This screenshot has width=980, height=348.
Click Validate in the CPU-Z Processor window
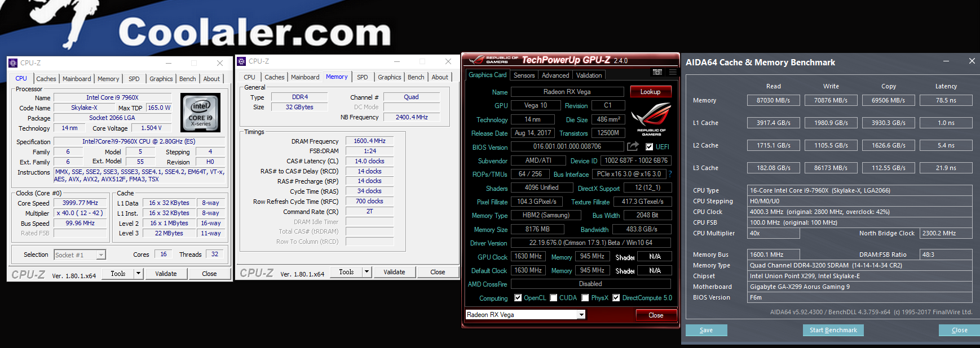166,274
